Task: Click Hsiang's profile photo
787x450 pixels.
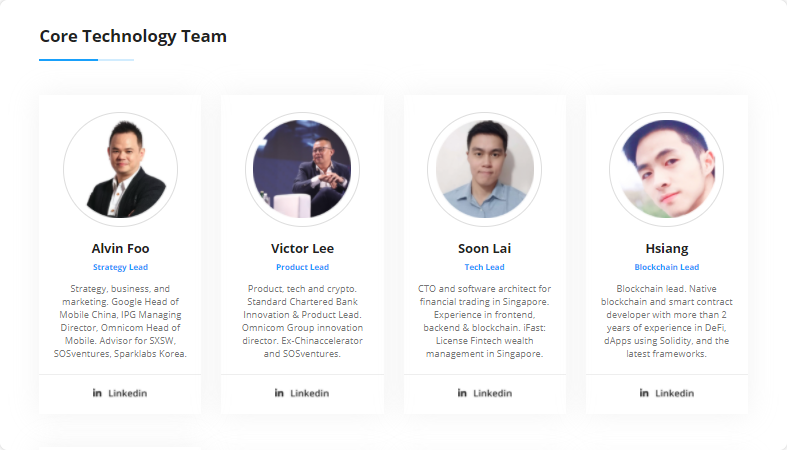Action: 667,169
